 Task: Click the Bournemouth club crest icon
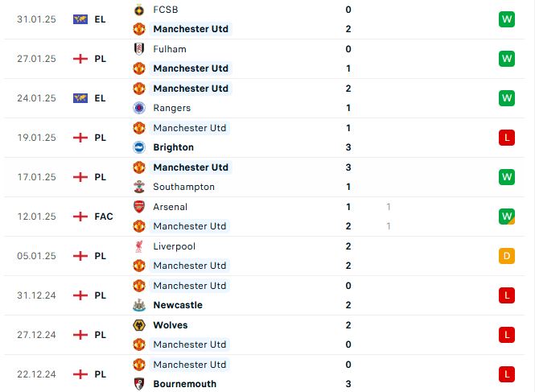pos(139,384)
